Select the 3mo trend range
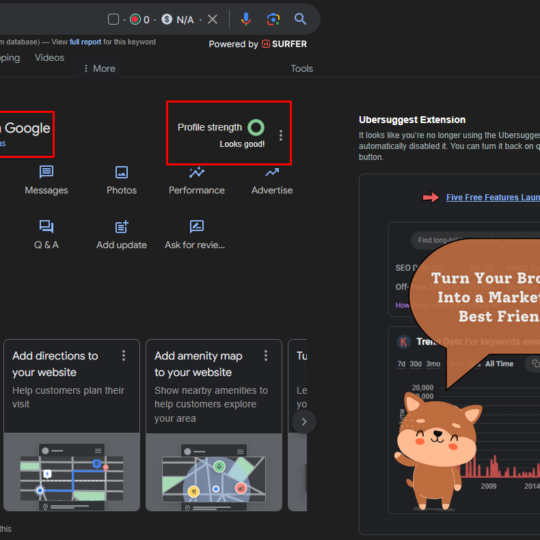 [x=433, y=364]
